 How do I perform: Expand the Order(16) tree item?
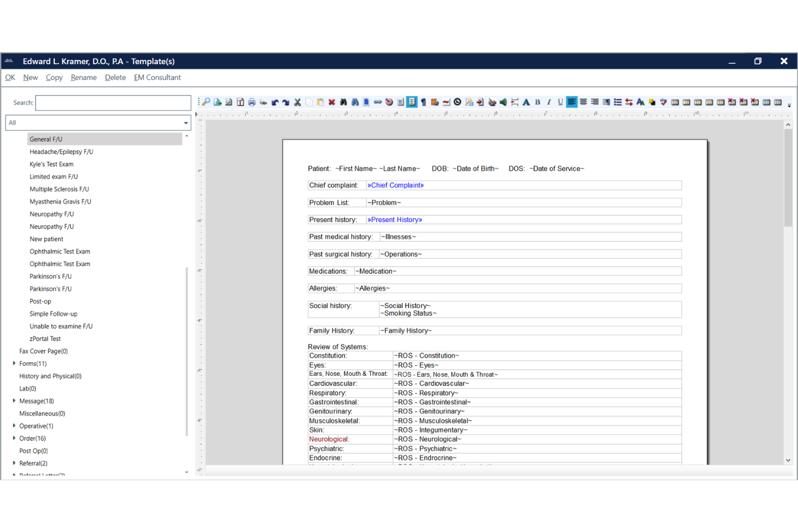coord(14,438)
